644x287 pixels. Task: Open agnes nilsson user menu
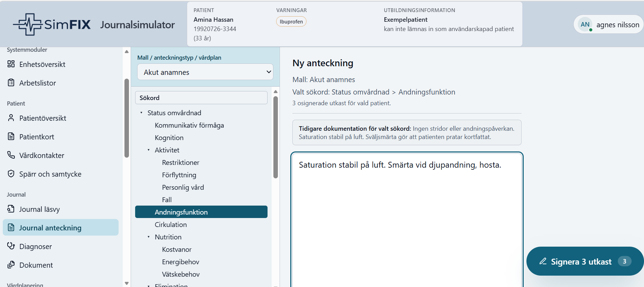pos(608,24)
